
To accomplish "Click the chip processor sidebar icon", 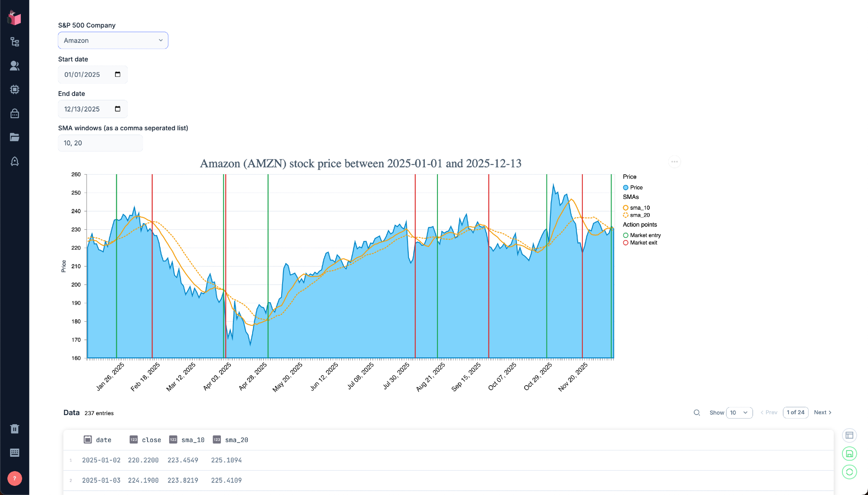I will [x=15, y=89].
